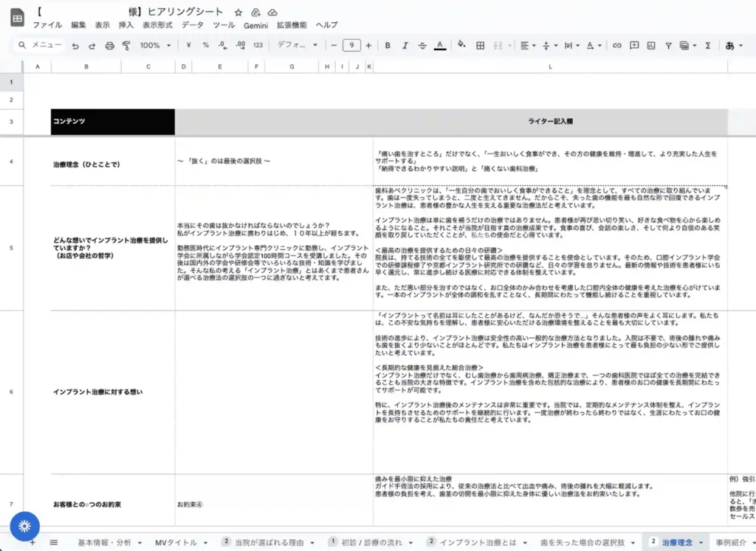Print the spreadsheet
This screenshot has width=756, height=551.
pyautogui.click(x=109, y=46)
